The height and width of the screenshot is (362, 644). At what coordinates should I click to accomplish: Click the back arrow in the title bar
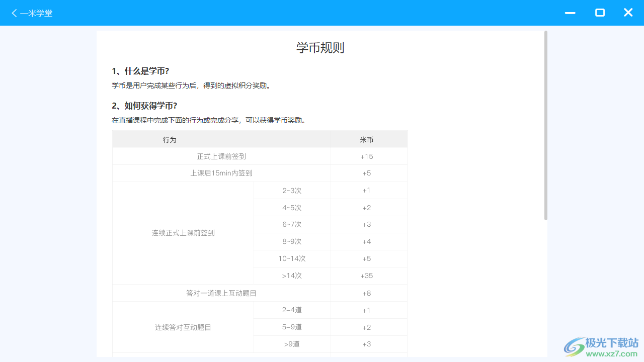[14, 13]
